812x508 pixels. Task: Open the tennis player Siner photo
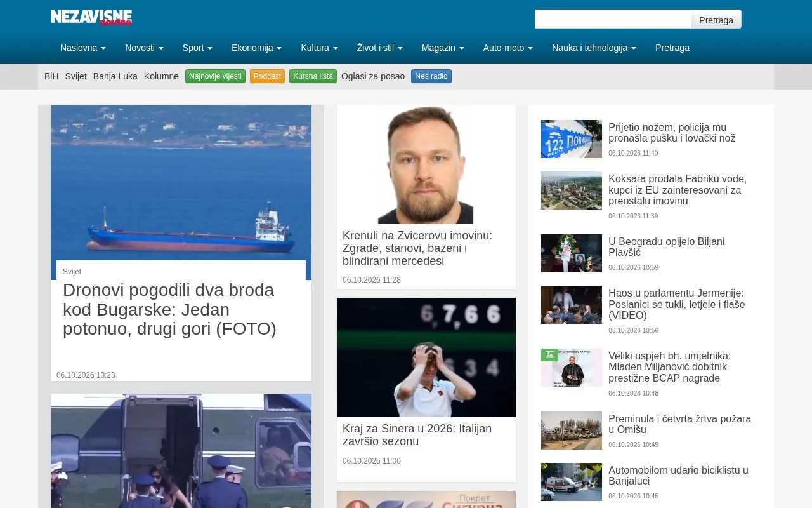click(426, 358)
